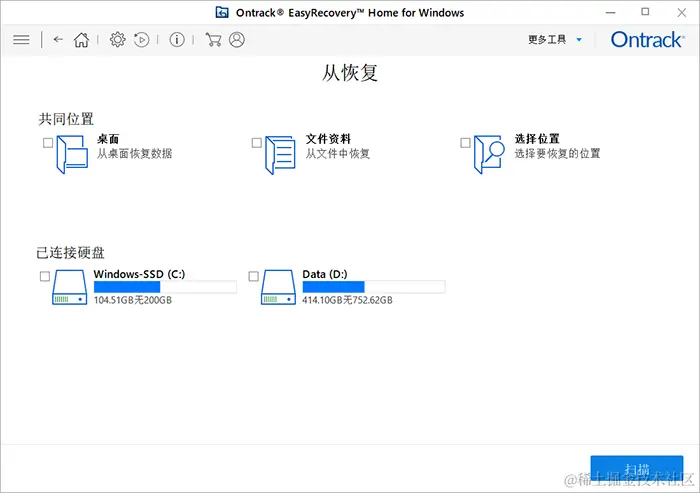The image size is (700, 493).
Task: Open the information icon
Action: pyautogui.click(x=177, y=40)
